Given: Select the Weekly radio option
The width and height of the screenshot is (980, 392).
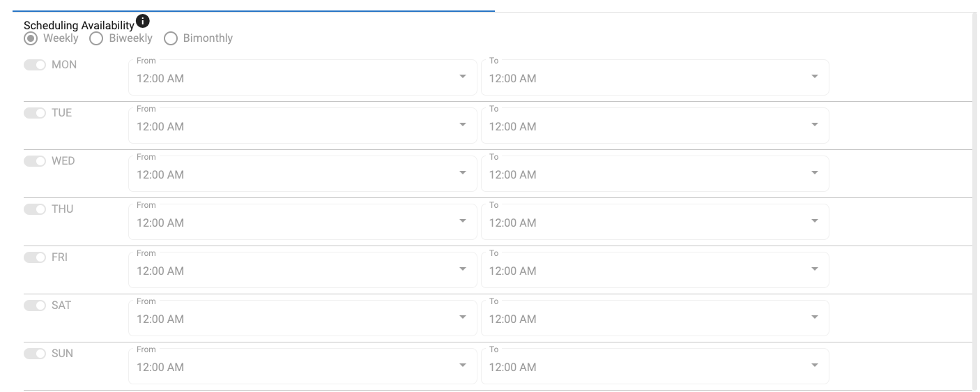Looking at the screenshot, I should pos(31,38).
